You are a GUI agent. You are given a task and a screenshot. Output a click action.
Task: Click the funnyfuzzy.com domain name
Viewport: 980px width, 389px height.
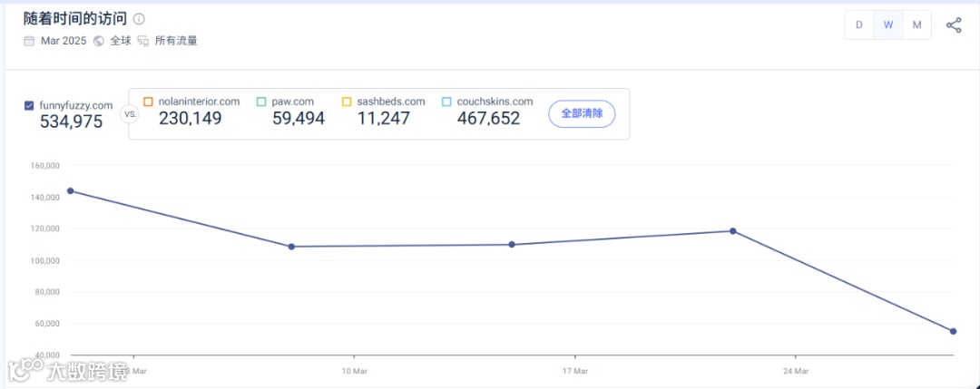pos(75,105)
